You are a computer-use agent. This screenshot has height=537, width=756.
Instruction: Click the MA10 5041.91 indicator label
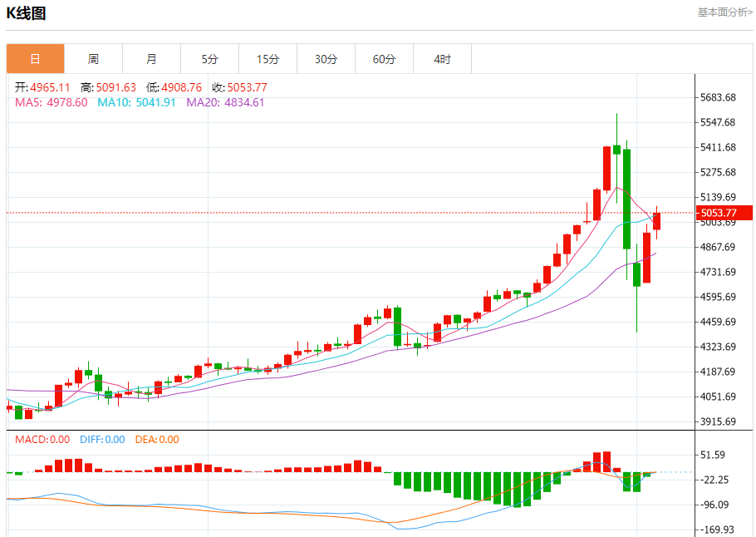[x=136, y=102]
